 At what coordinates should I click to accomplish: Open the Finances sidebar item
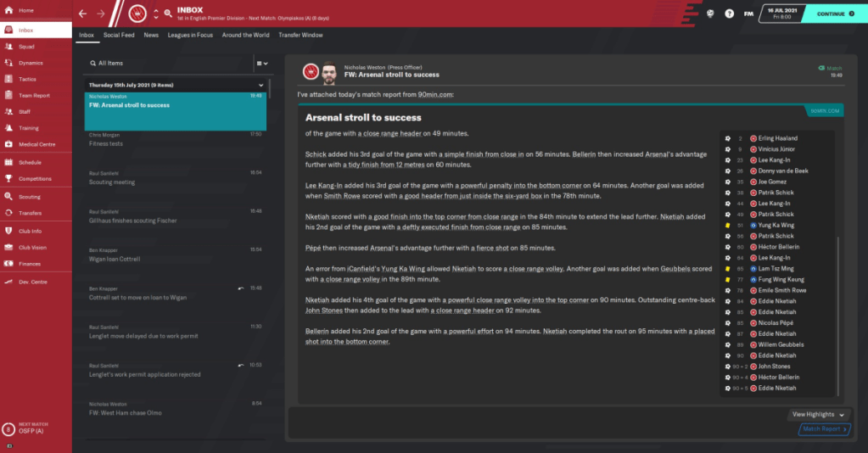click(x=29, y=264)
